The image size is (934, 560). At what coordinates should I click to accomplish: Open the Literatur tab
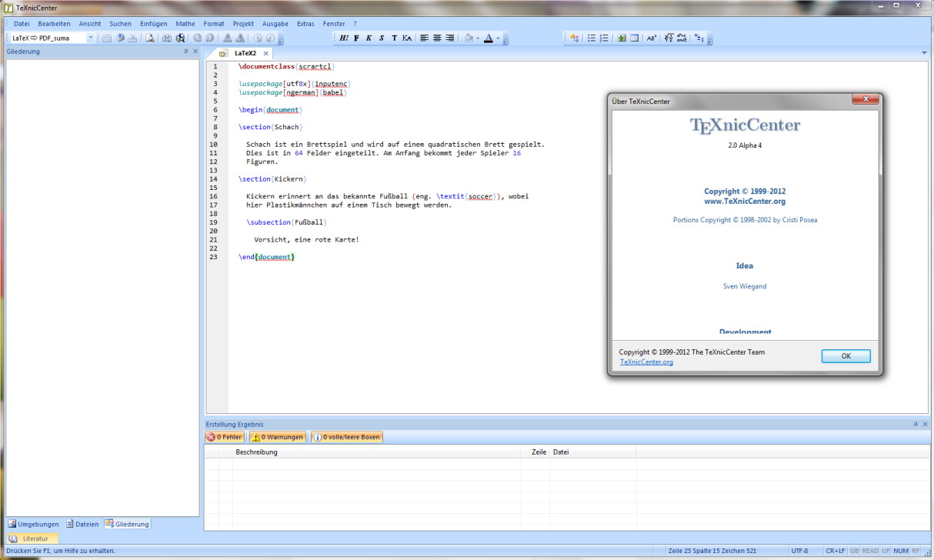pyautogui.click(x=32, y=538)
